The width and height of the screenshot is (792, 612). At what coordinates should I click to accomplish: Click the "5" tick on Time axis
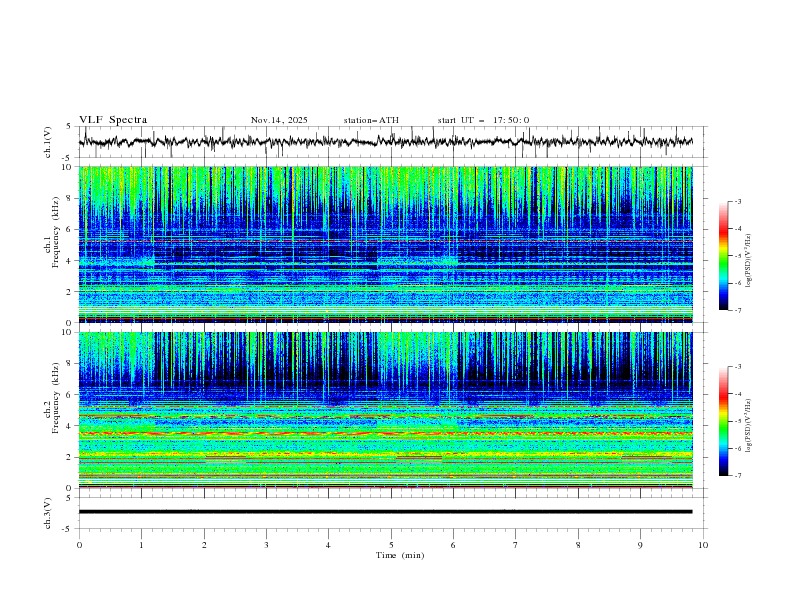click(391, 545)
